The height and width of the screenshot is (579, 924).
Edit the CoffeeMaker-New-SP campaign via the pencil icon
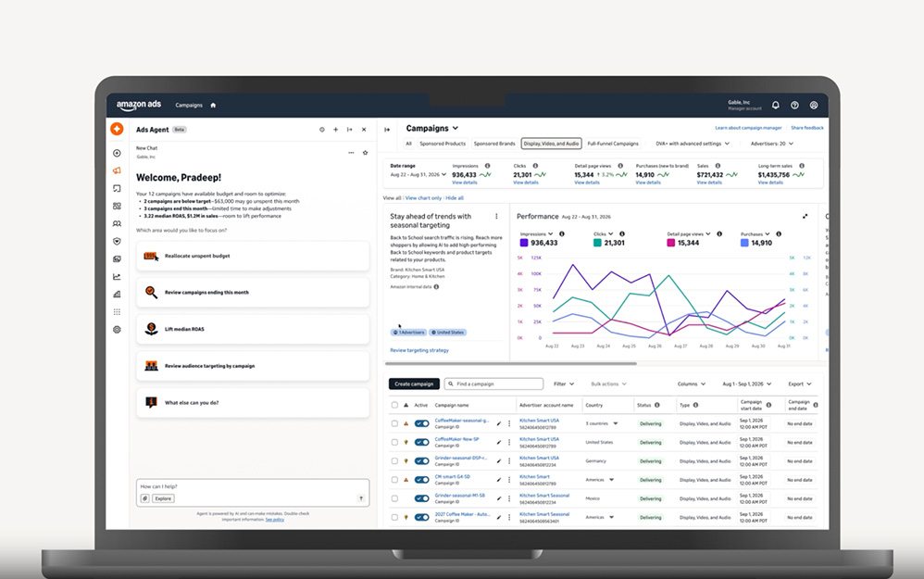[498, 442]
